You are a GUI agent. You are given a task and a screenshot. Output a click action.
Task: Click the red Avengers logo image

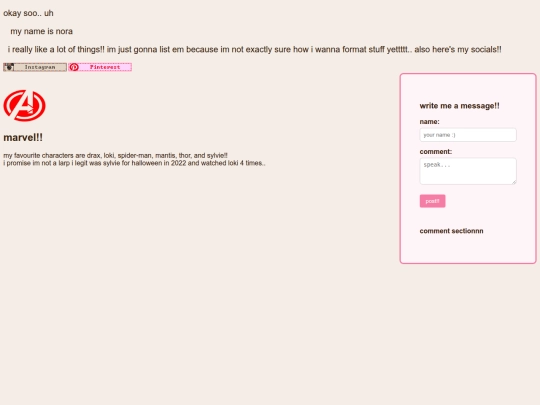click(x=24, y=106)
